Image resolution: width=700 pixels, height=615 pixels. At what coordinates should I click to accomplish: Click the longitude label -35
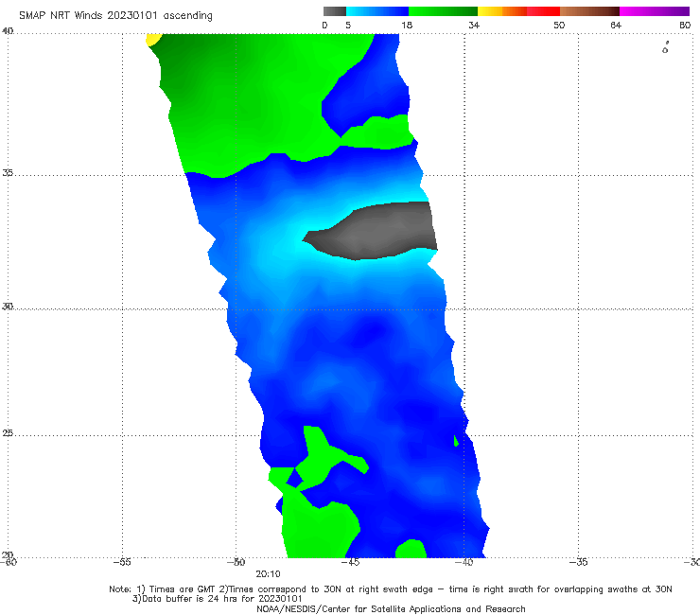coord(578,562)
